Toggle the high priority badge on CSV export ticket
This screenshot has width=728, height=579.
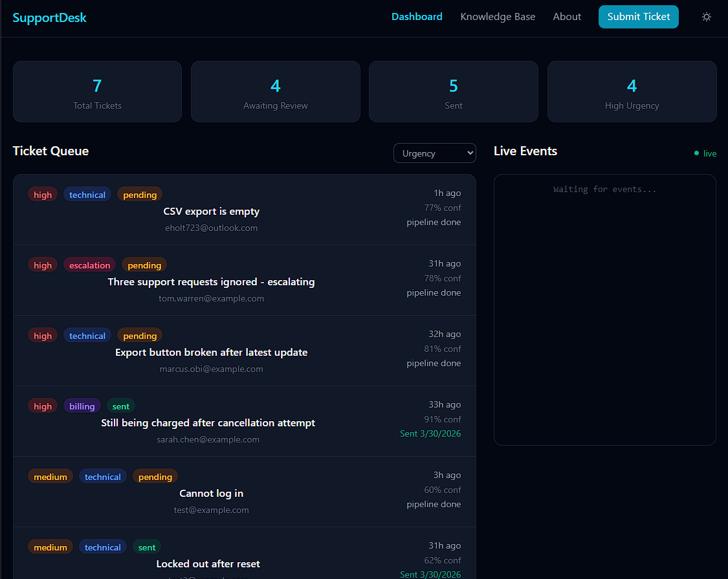[42, 194]
